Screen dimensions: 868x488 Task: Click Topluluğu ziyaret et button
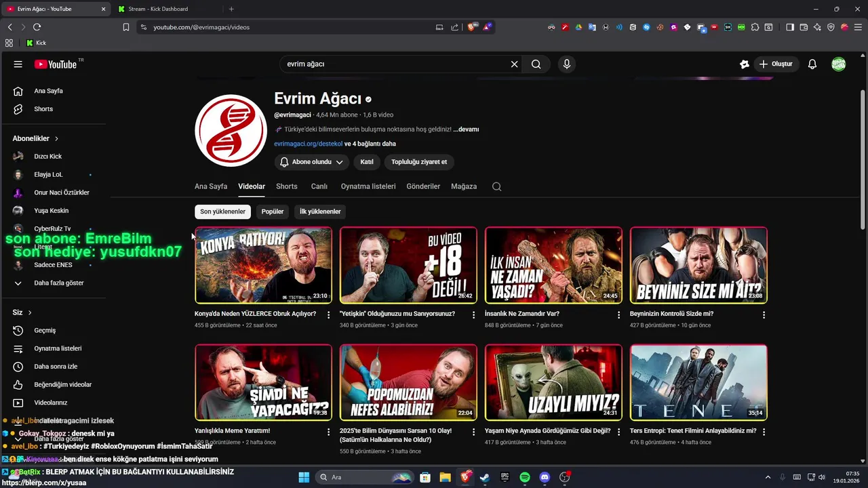coord(419,162)
